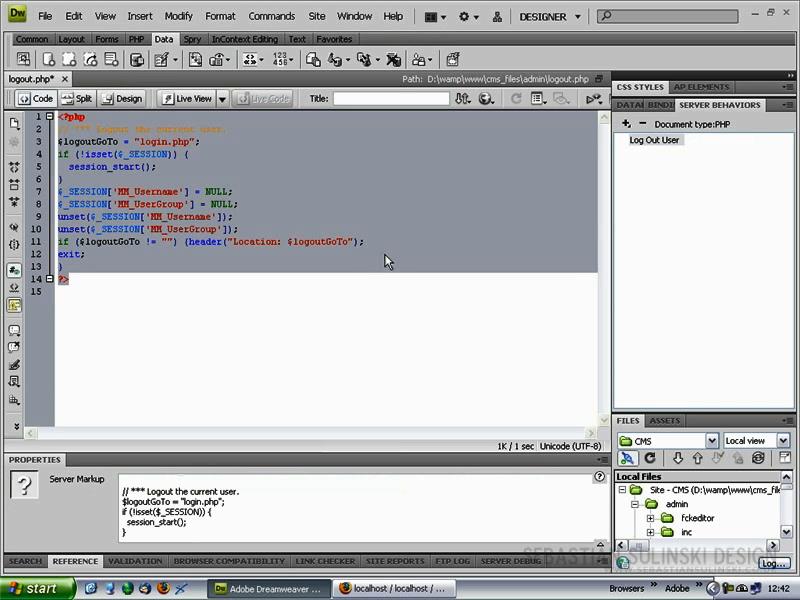Click the Preview in Browser globe icon
The width and height of the screenshot is (800, 600).
(x=486, y=98)
